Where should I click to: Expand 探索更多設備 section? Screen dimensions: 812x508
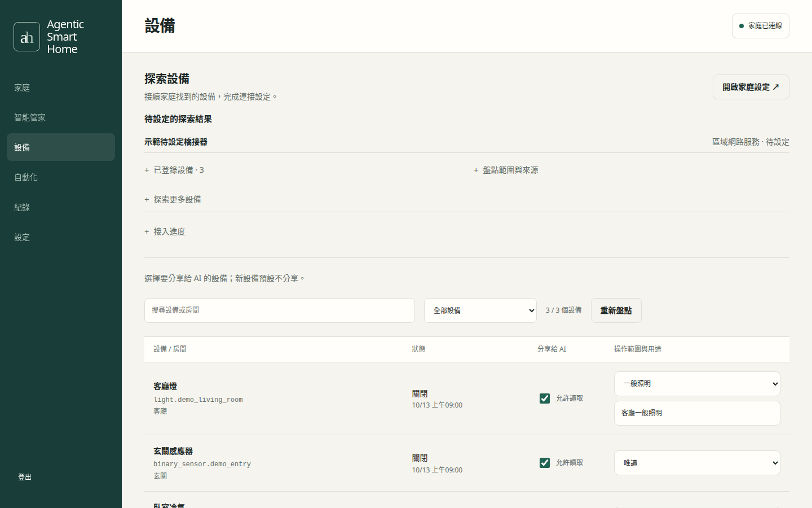pyautogui.click(x=173, y=199)
